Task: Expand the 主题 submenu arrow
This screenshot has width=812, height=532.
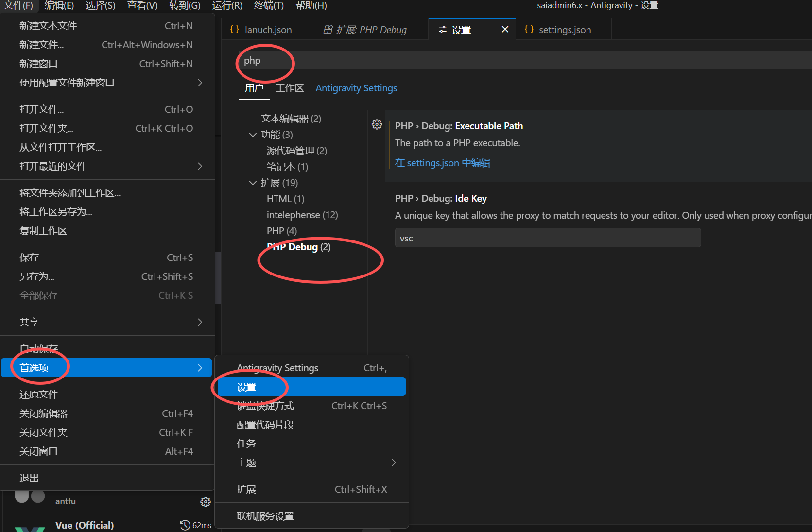Action: point(394,463)
